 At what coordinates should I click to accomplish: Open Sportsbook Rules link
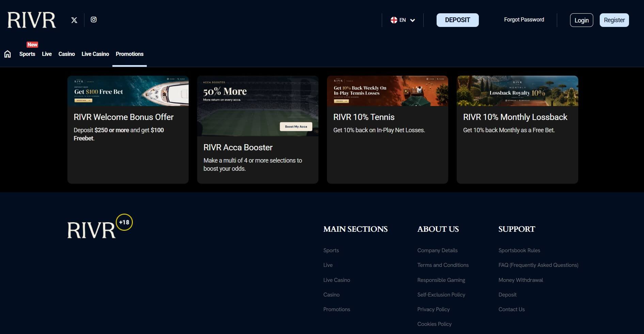click(x=519, y=250)
